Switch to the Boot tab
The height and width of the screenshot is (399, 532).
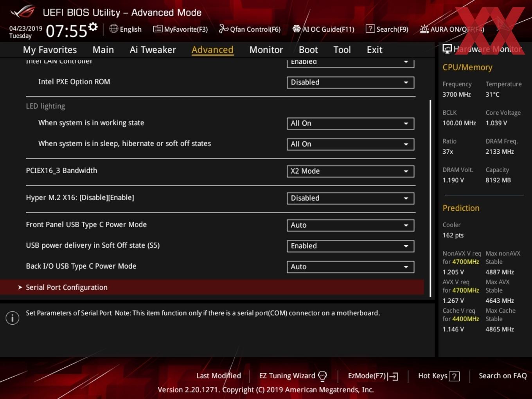(308, 50)
